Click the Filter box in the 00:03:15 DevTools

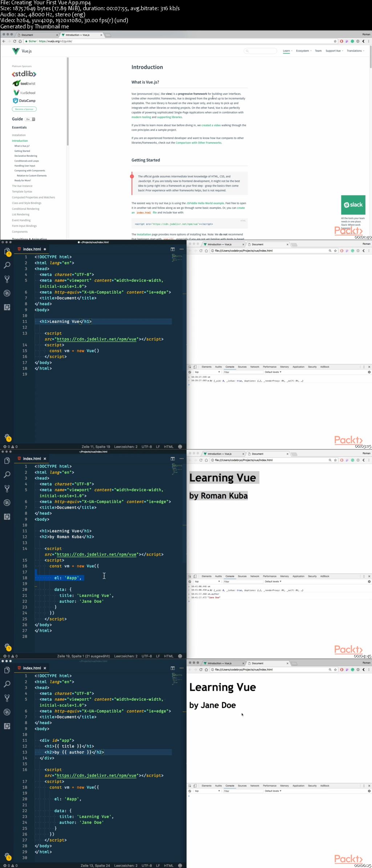242,372
